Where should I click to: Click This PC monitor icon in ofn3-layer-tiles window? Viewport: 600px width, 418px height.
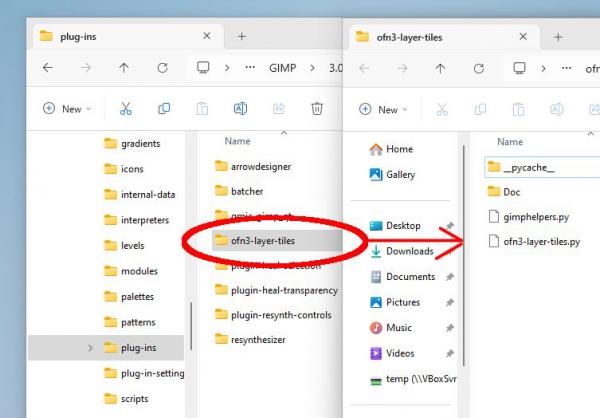519,68
